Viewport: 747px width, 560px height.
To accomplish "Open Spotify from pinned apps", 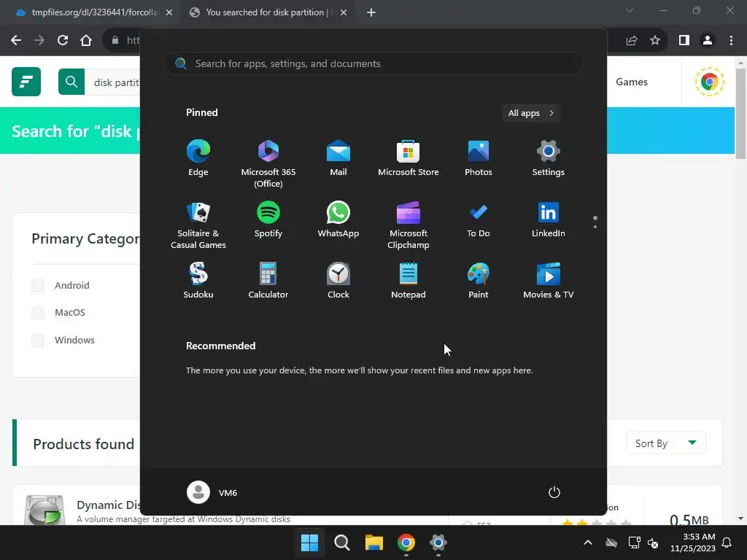I will pos(268,219).
